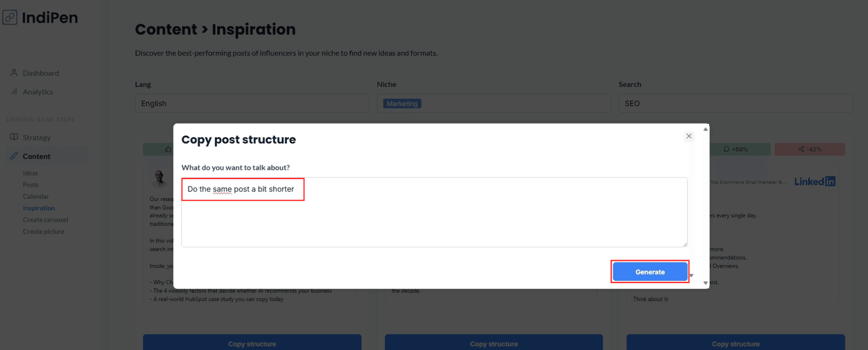868x350 pixels.
Task: Open Ideas in the sidebar
Action: pyautogui.click(x=31, y=173)
